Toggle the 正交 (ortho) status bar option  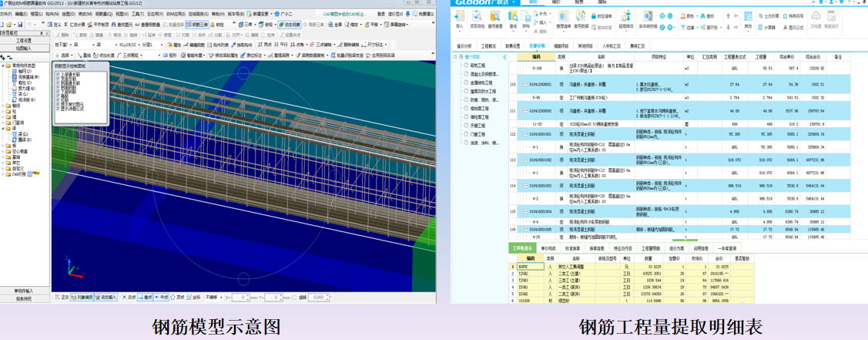click(x=62, y=298)
